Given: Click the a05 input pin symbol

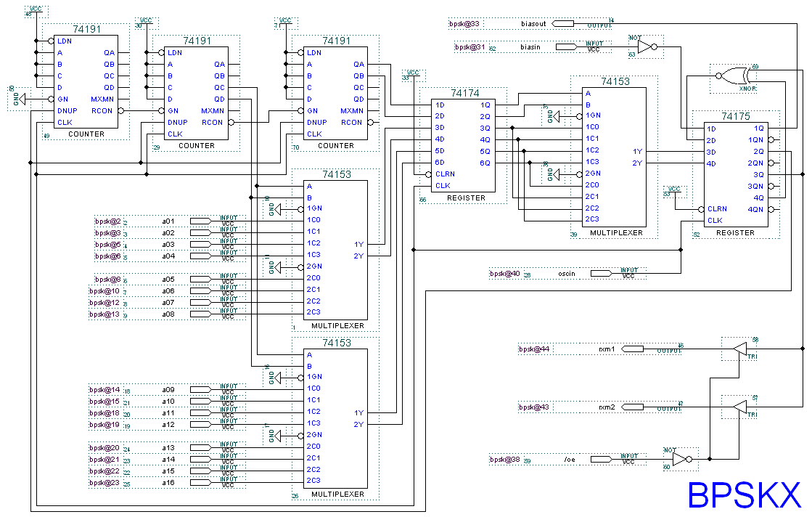Looking at the screenshot, I should pos(200,280).
